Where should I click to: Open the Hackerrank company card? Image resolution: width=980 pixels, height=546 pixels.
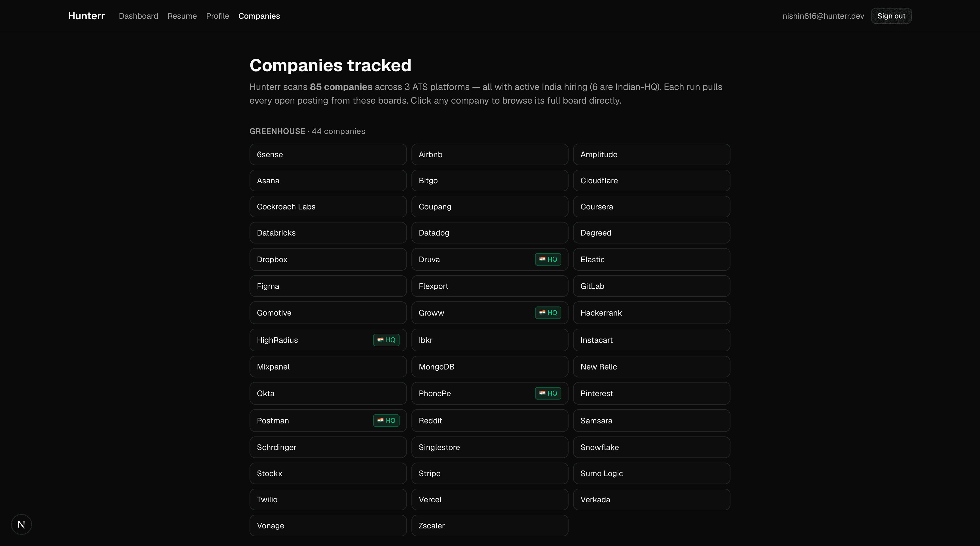point(652,313)
